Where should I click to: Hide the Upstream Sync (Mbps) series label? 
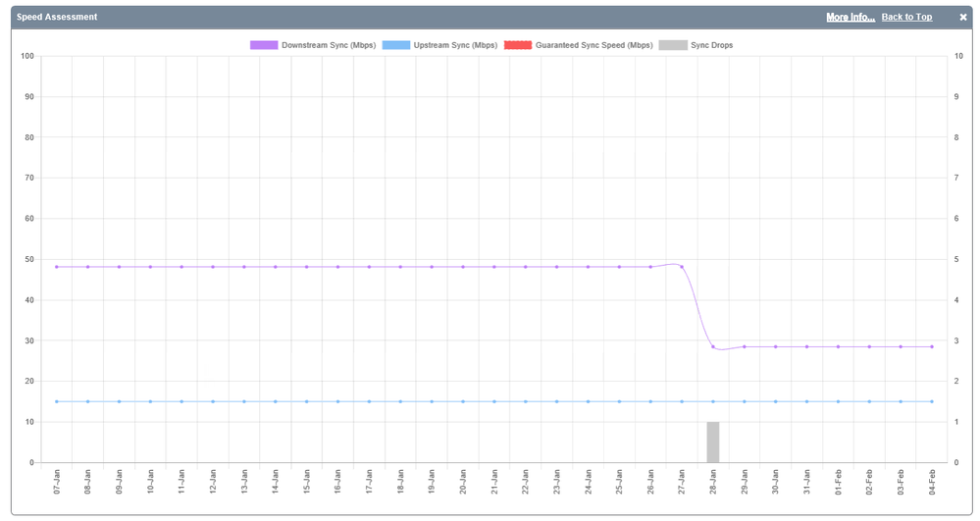[x=455, y=45]
